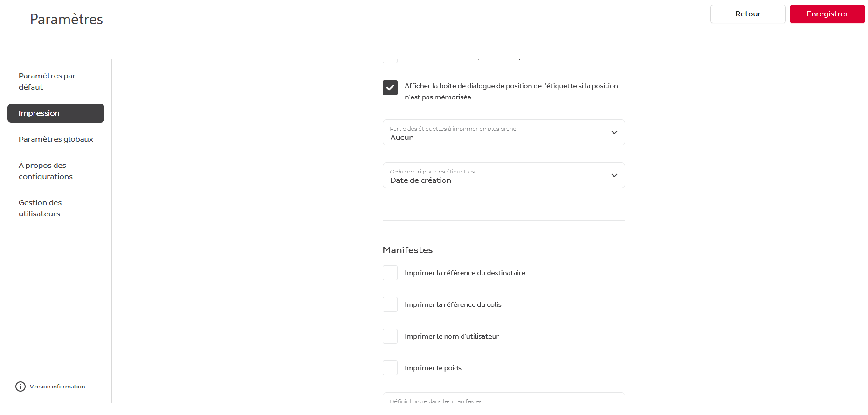
Task: Open Définir l'ordre dans les manifestes dropdown
Action: [x=503, y=398]
